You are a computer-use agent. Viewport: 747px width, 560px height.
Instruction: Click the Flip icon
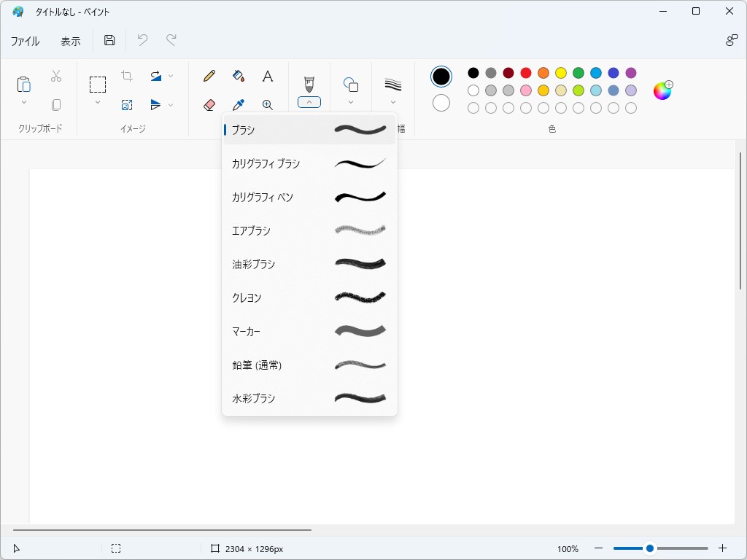click(156, 105)
